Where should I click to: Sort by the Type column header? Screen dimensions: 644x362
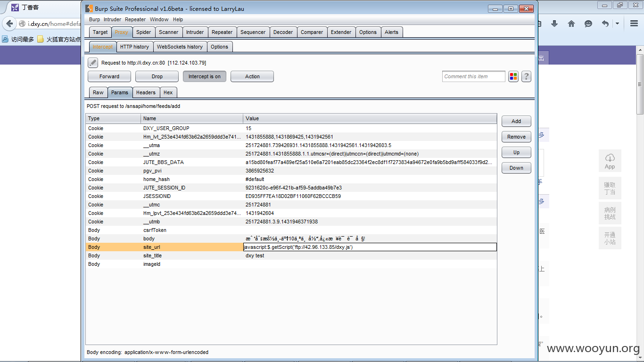(x=113, y=118)
